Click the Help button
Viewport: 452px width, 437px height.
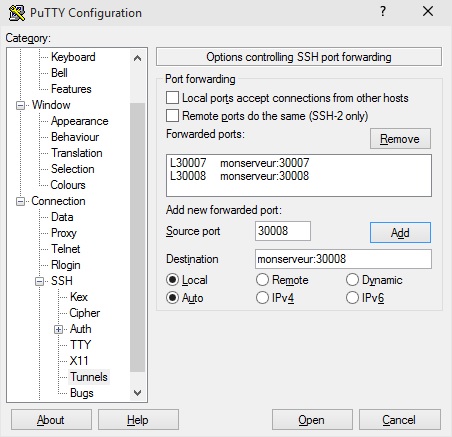(138, 420)
